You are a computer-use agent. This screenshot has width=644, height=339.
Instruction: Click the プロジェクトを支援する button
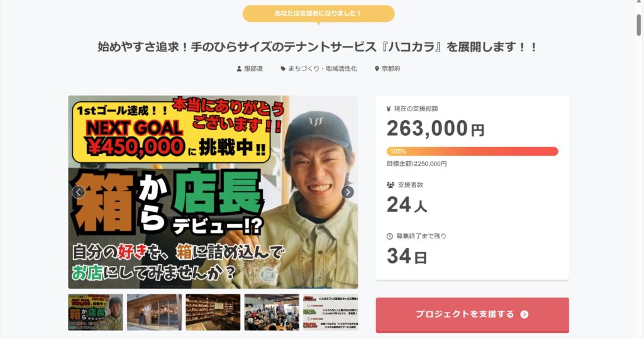coord(472,314)
